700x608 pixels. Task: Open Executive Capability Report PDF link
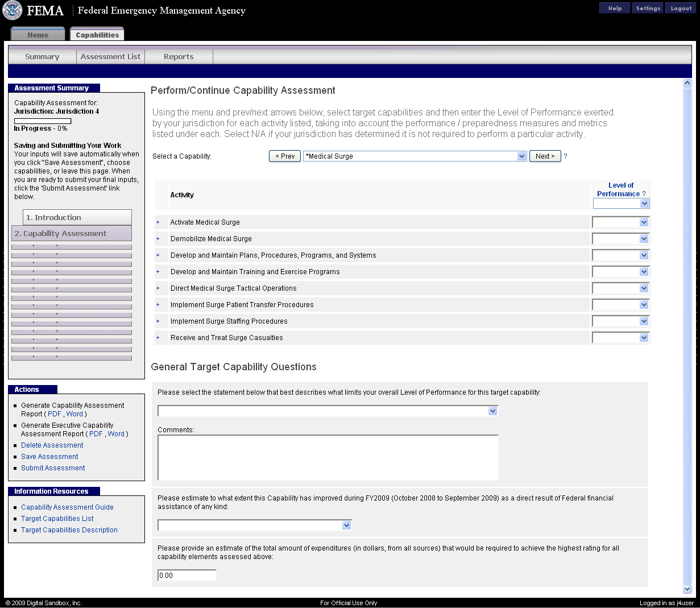click(x=96, y=434)
